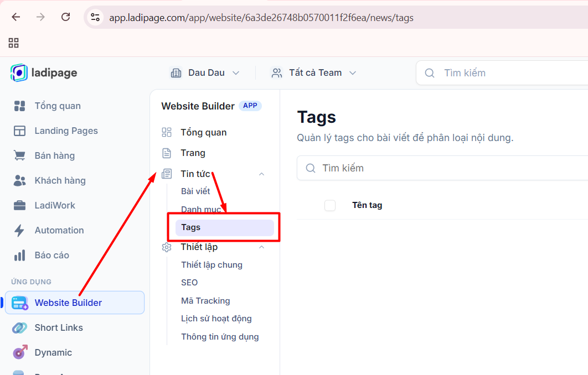Open the SEO settings item
The image size is (588, 375).
[189, 283]
